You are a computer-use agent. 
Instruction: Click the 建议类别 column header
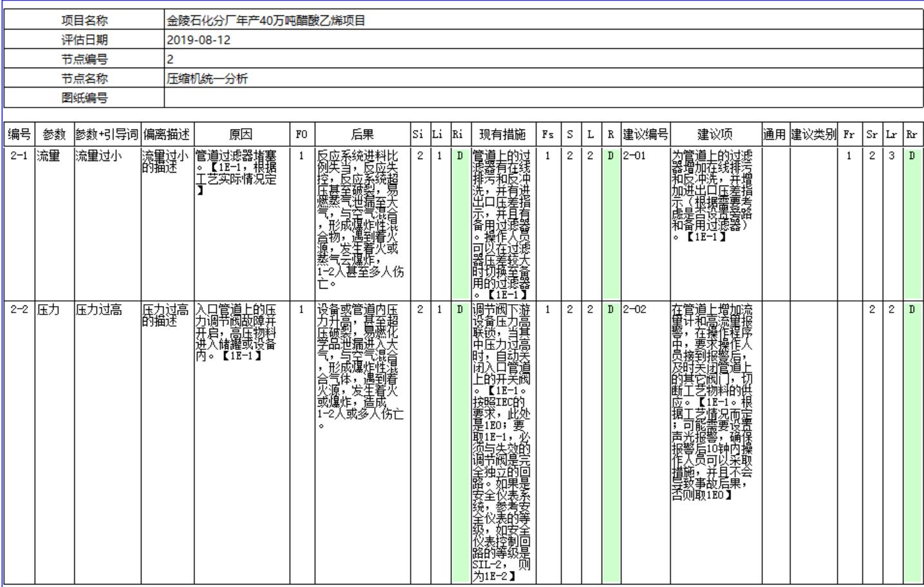pyautogui.click(x=814, y=134)
